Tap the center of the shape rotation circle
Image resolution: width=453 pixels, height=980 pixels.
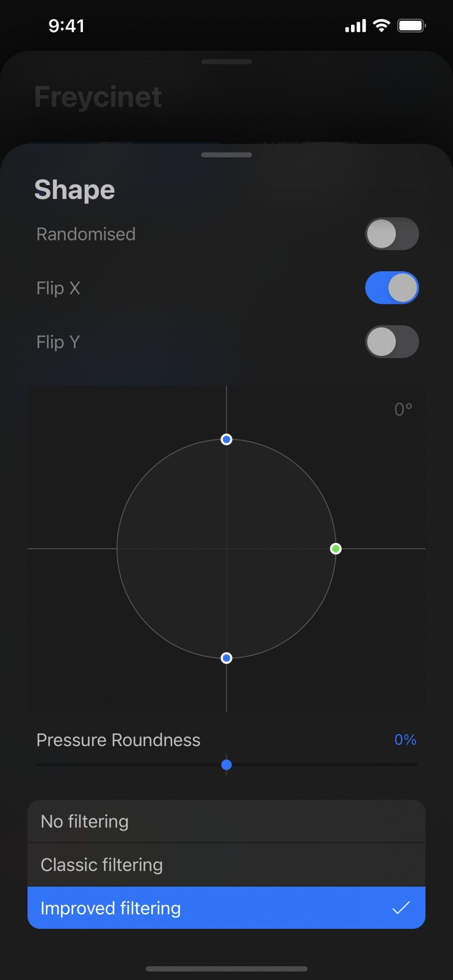point(226,548)
